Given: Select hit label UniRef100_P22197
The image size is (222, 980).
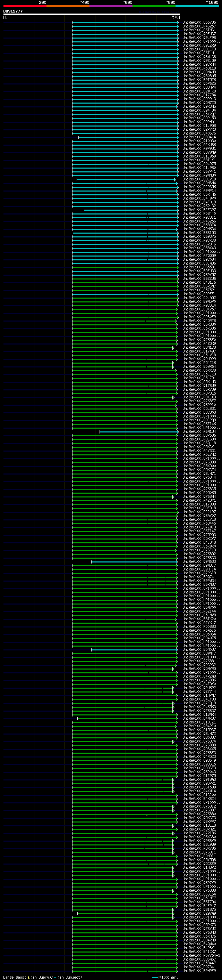Looking at the screenshot, I should [x=199, y=512].
